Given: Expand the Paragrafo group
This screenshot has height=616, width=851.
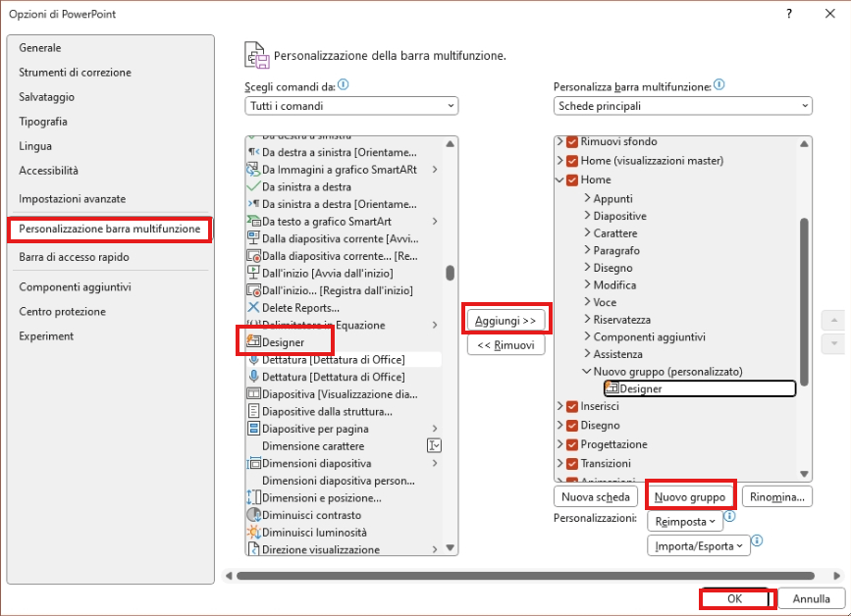Looking at the screenshot, I should pyautogui.click(x=587, y=250).
